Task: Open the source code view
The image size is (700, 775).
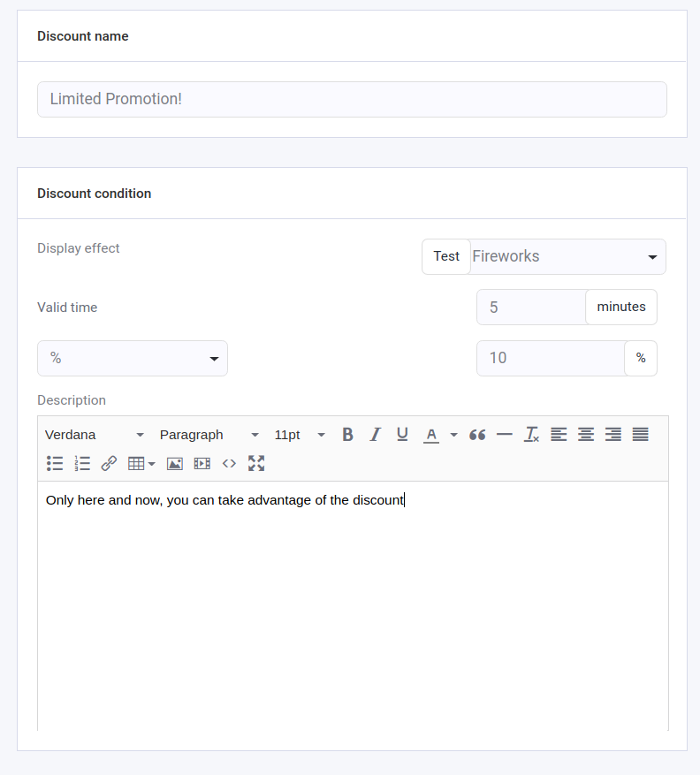Action: [x=229, y=463]
